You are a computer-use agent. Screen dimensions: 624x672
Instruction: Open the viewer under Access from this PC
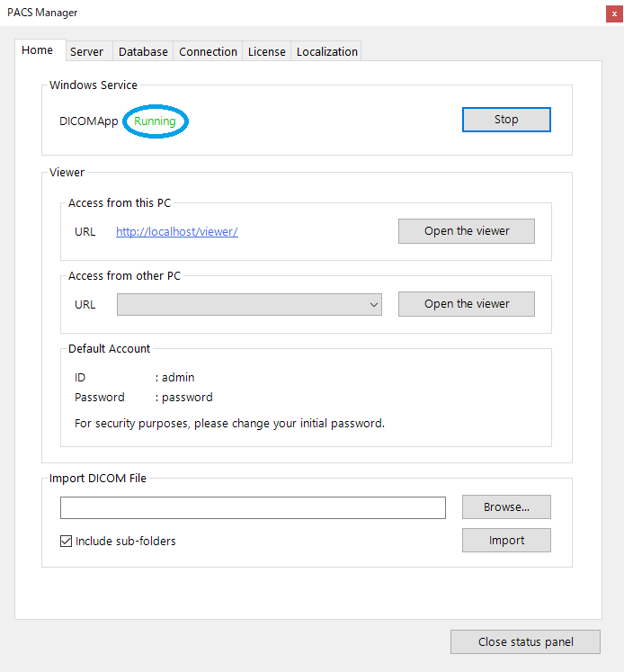(467, 231)
